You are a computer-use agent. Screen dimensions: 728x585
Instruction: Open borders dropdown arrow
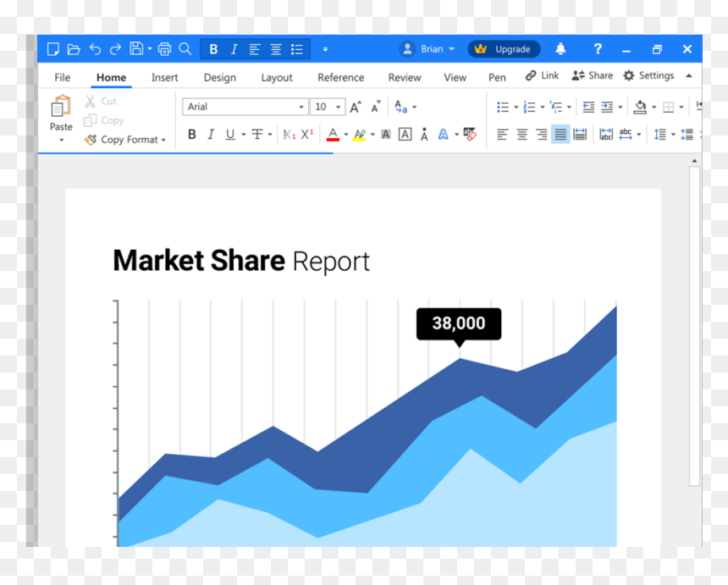681,108
